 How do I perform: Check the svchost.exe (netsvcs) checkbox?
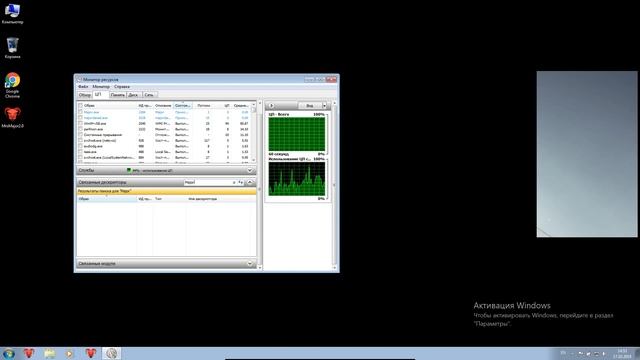tap(80, 140)
